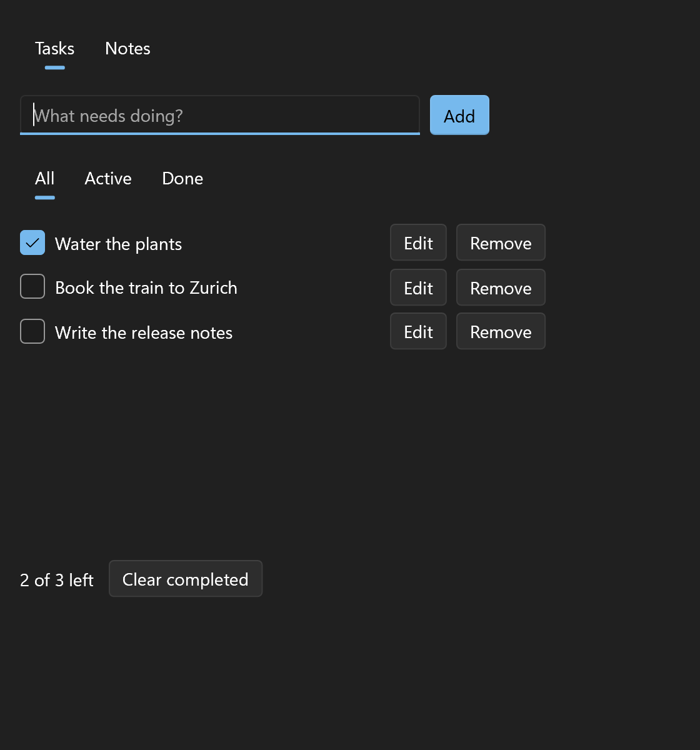Edit 'Write the release notes' task
The width and height of the screenshot is (700, 750).
point(418,331)
